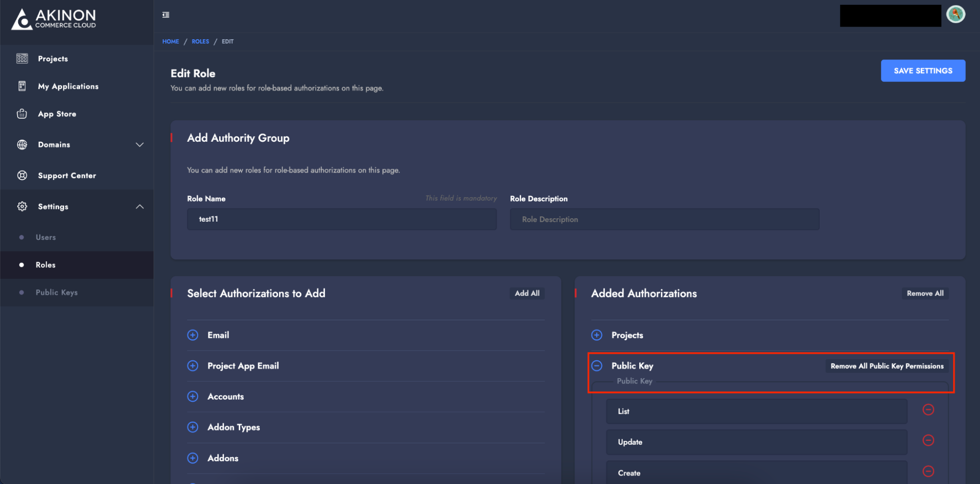
Task: Open Users under Settings
Action: (x=46, y=237)
